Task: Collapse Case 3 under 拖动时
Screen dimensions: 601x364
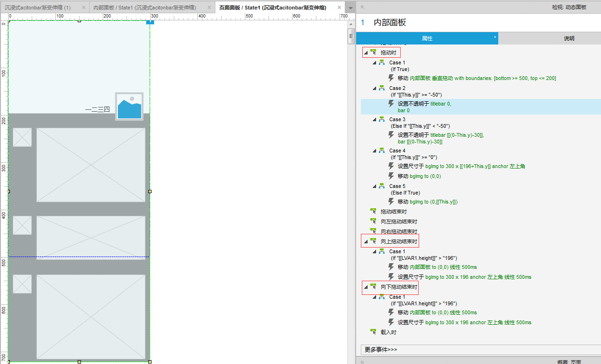Action: [374, 119]
